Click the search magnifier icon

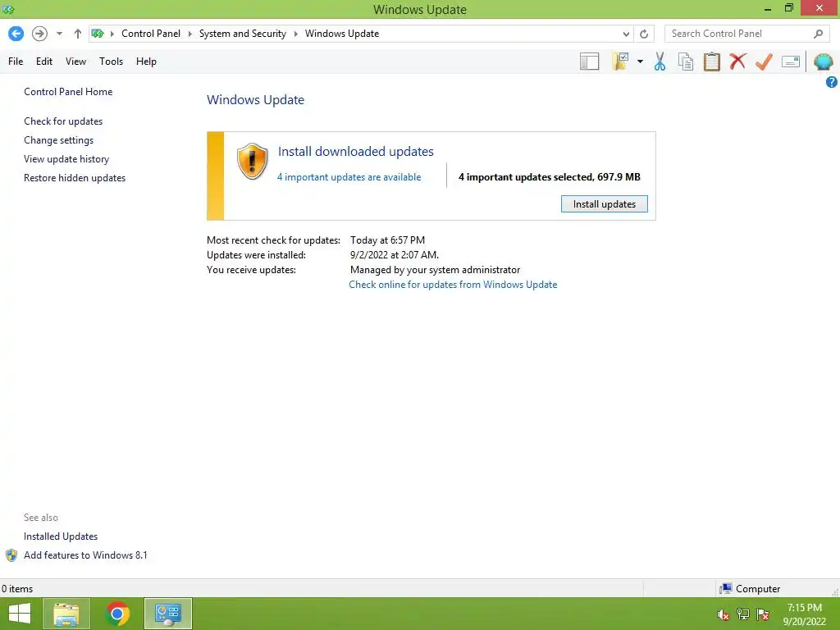coord(818,34)
